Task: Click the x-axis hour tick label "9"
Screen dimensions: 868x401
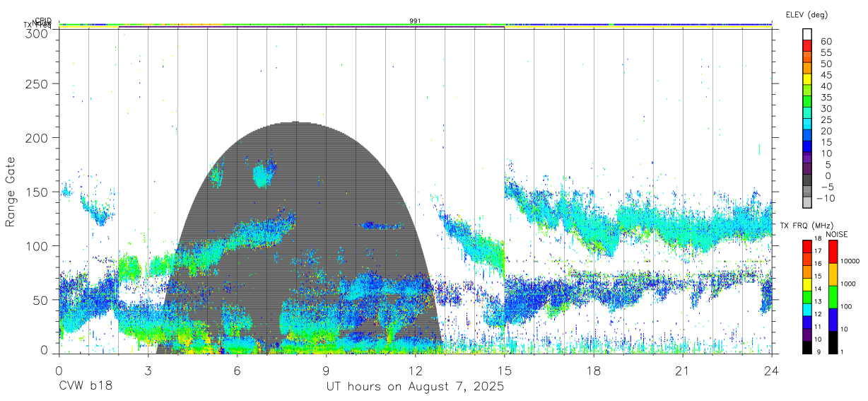Action: click(326, 371)
